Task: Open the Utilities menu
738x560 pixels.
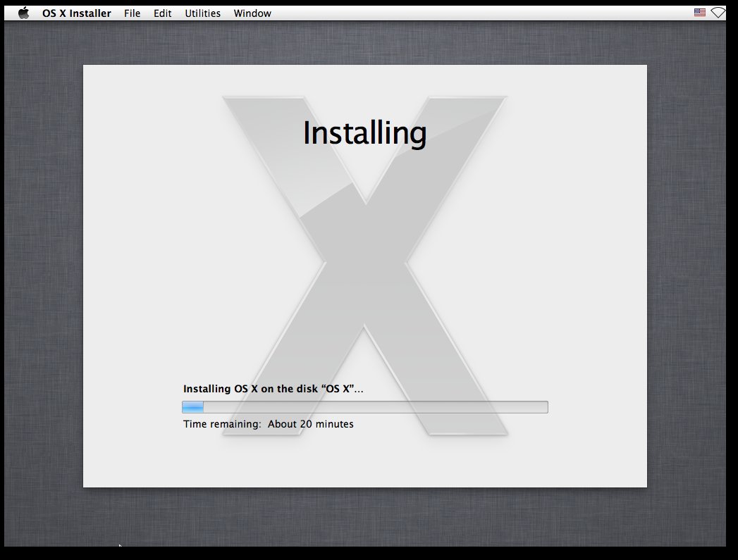Action: (x=202, y=13)
